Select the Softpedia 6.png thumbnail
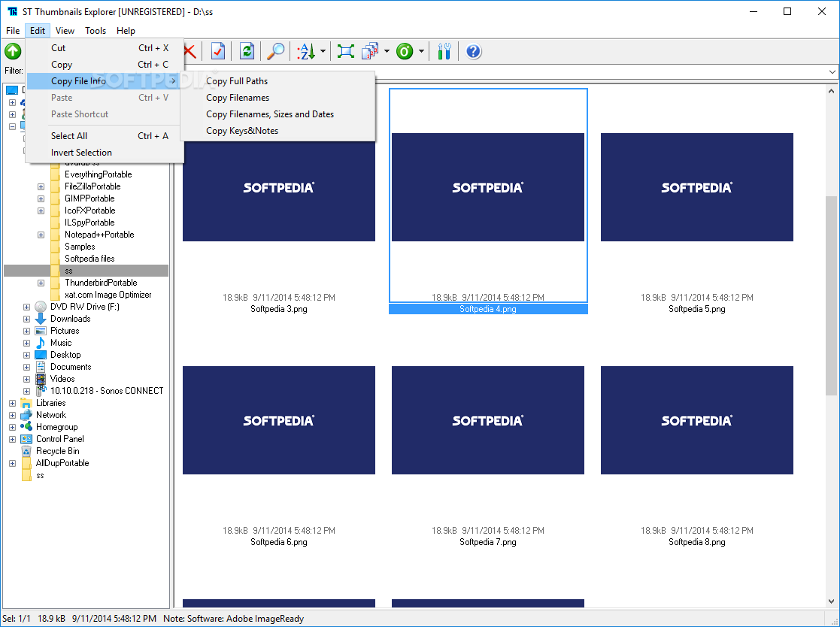This screenshot has width=840, height=627. tap(278, 420)
